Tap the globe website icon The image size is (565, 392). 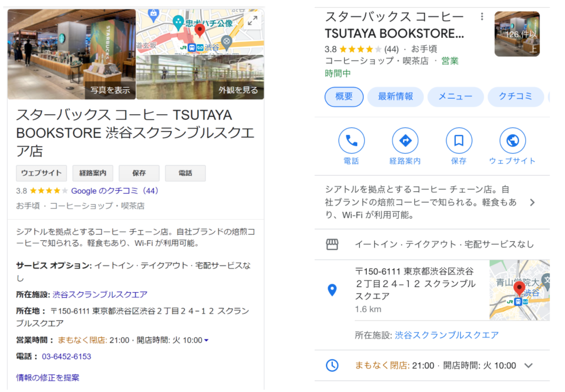[x=512, y=140]
